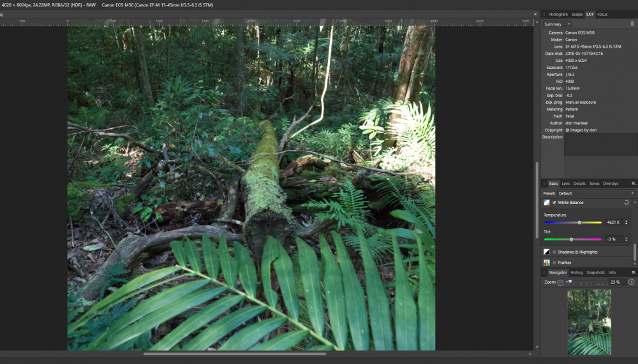Click the zoom percentage field 25 %

tap(618, 282)
